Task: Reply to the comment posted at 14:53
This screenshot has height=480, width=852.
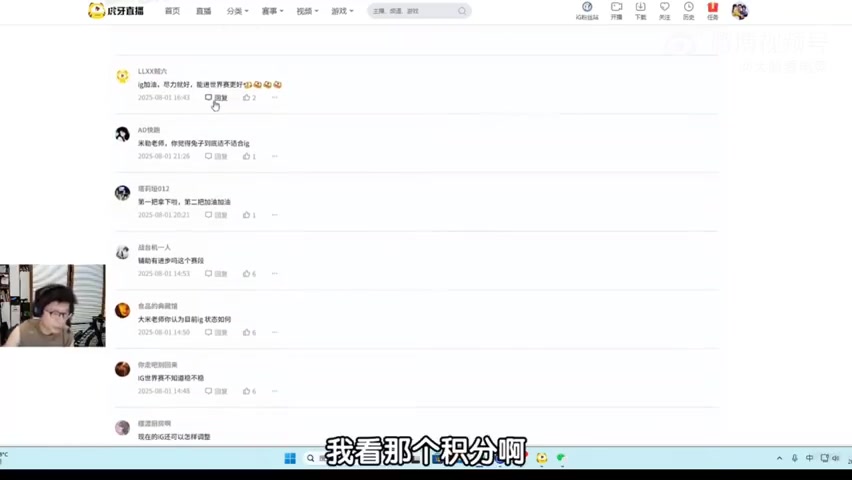Action: (x=216, y=274)
